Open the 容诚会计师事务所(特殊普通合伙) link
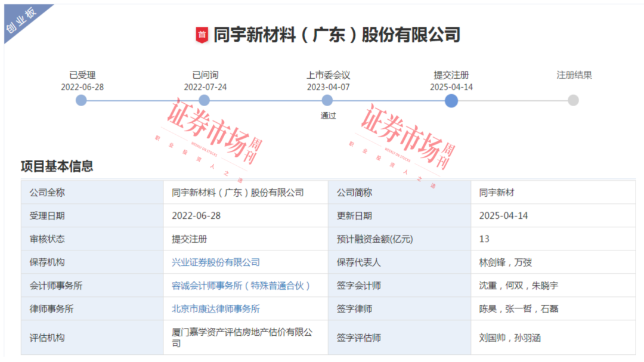This screenshot has width=644, height=362. click(x=241, y=286)
